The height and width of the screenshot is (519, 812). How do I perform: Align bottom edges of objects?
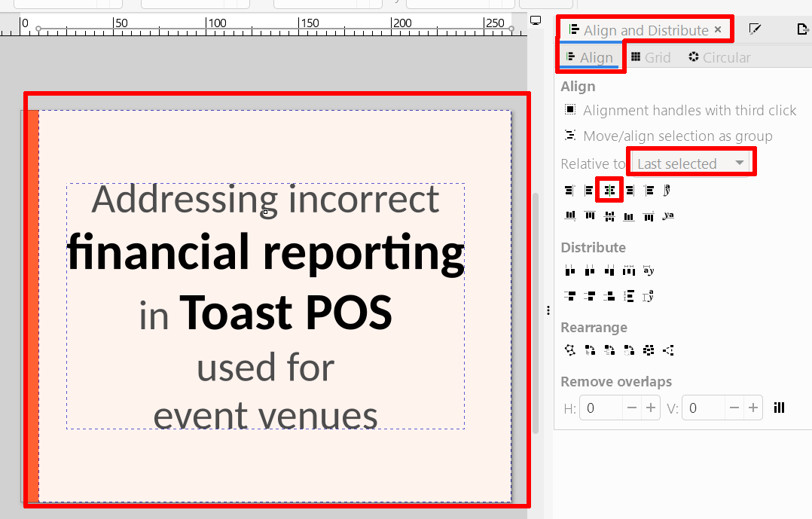629,216
